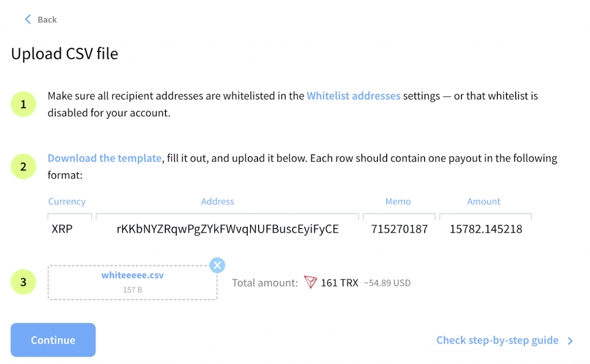This screenshot has width=590, height=364.
Task: Click the step 1 number badge
Action: click(x=23, y=104)
